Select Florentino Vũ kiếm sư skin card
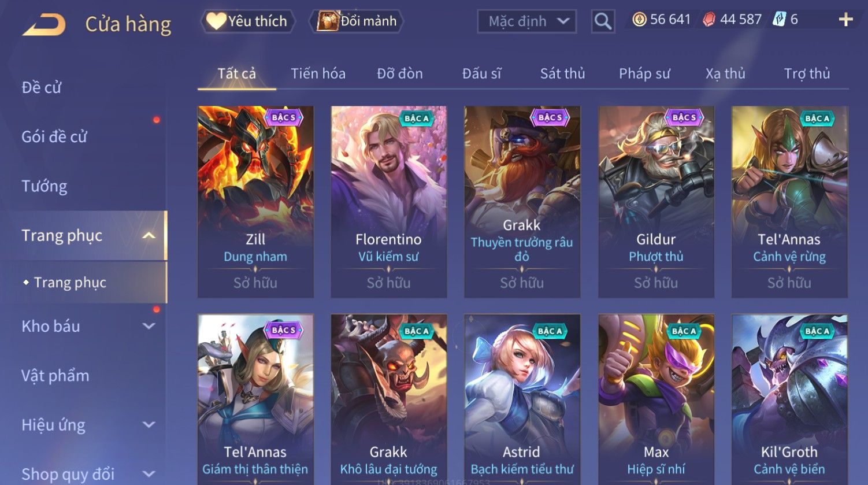 point(389,202)
